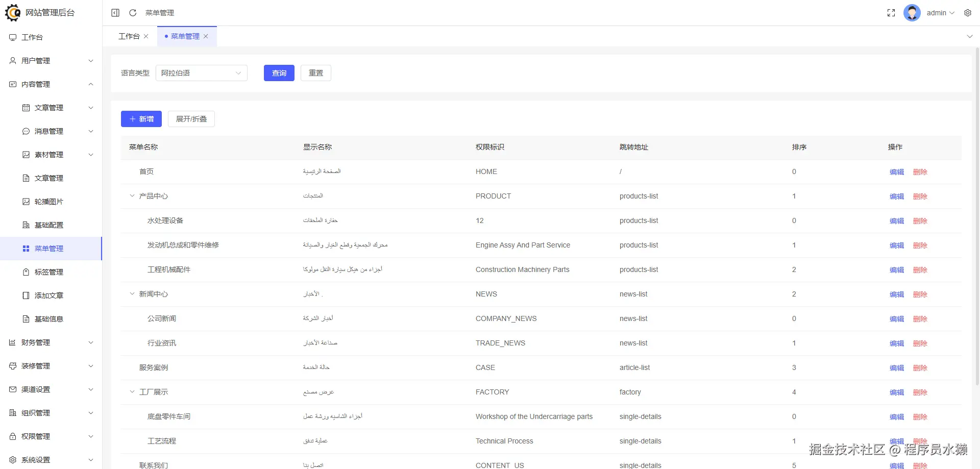Click 编辑 for the 首页 row
980x469 pixels.
[x=896, y=172]
